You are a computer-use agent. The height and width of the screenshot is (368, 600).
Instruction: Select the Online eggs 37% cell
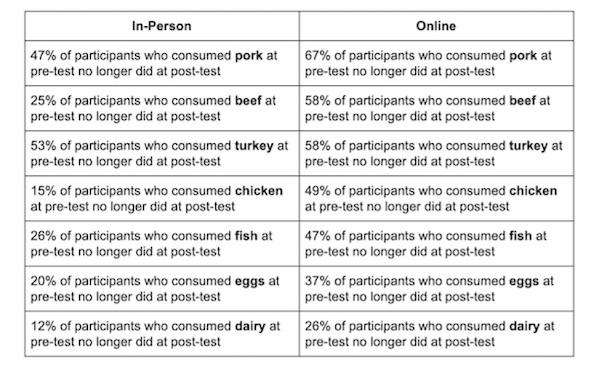pos(436,289)
